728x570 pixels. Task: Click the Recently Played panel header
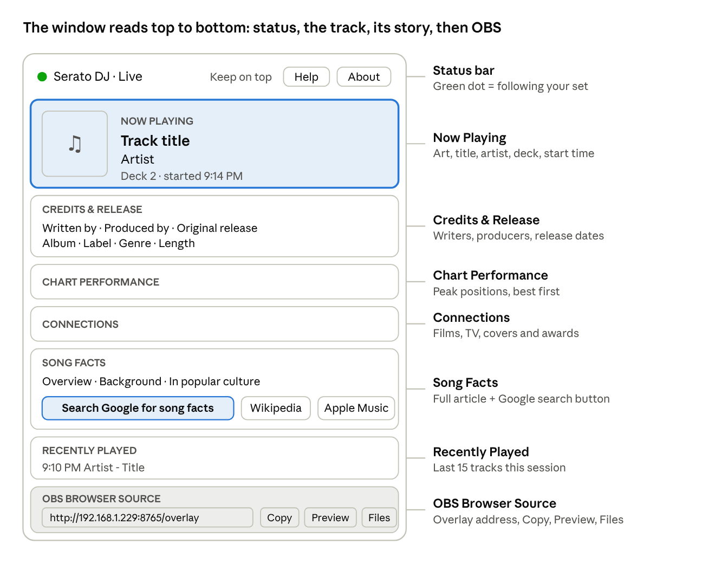click(x=89, y=450)
